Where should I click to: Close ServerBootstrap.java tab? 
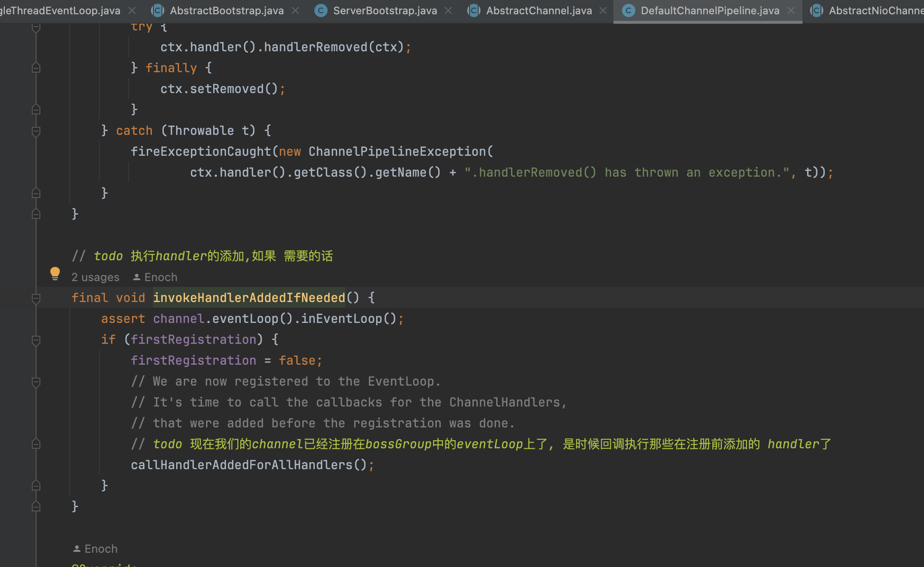pyautogui.click(x=448, y=10)
